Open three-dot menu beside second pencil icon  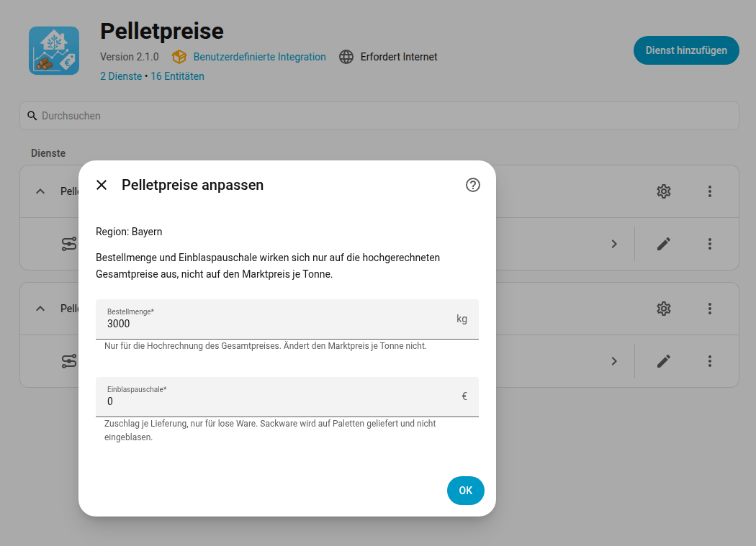pos(709,361)
